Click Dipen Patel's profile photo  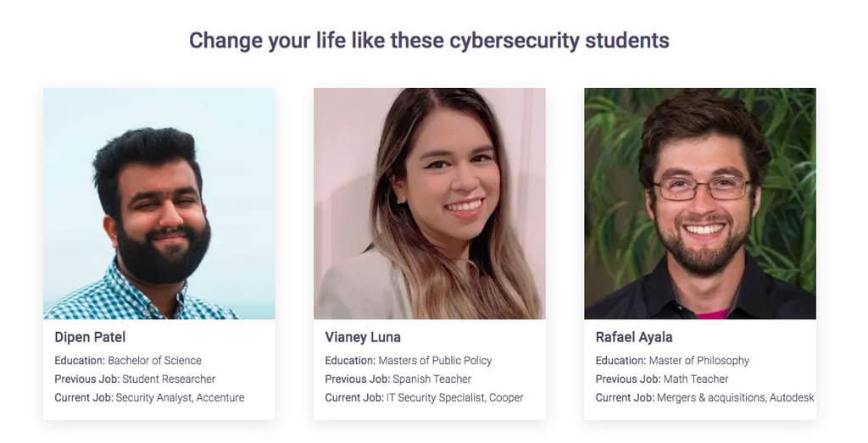tap(159, 203)
